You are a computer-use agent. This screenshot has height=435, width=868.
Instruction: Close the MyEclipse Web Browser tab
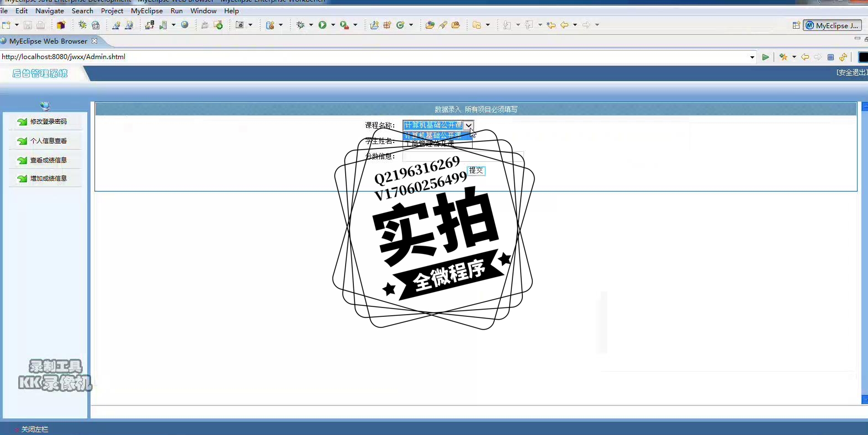tap(94, 41)
